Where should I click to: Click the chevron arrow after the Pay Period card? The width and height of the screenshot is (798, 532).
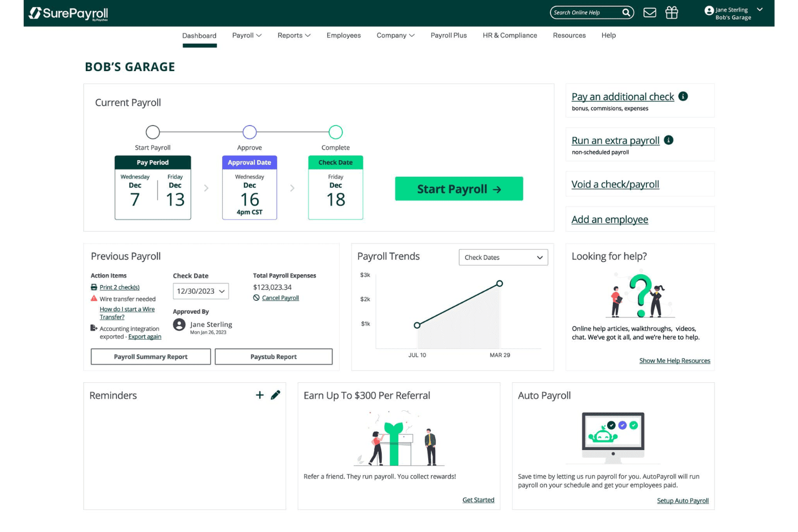(206, 188)
